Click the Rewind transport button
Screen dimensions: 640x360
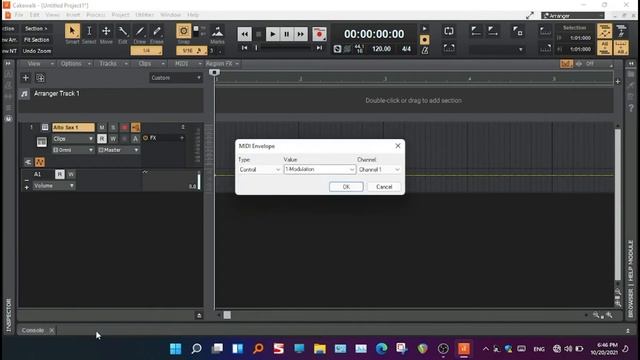(x=244, y=34)
